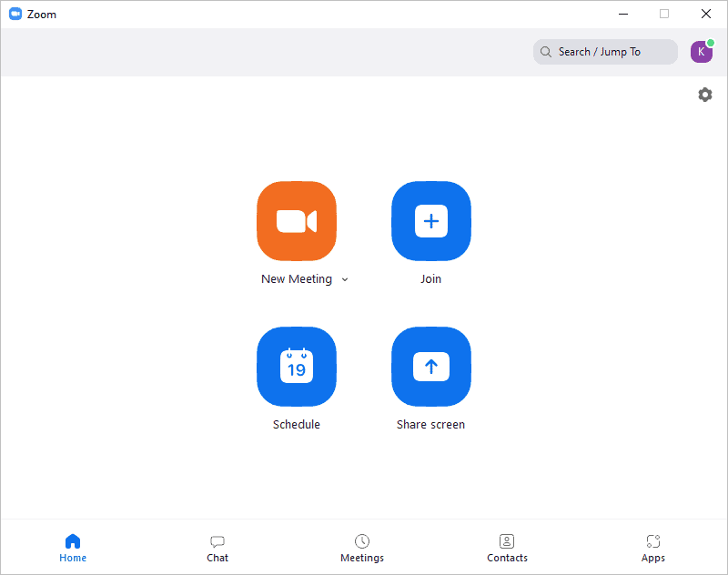
Task: Click the Contacts icon
Action: coord(507,541)
